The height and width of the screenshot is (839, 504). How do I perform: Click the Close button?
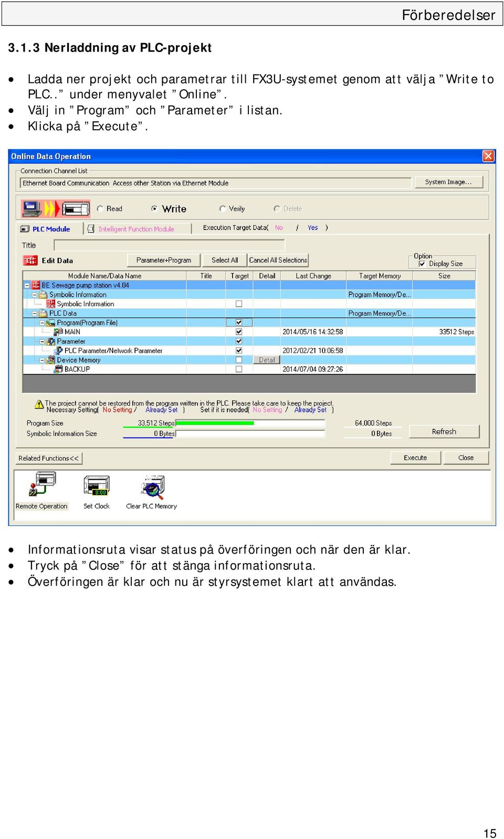click(x=466, y=458)
